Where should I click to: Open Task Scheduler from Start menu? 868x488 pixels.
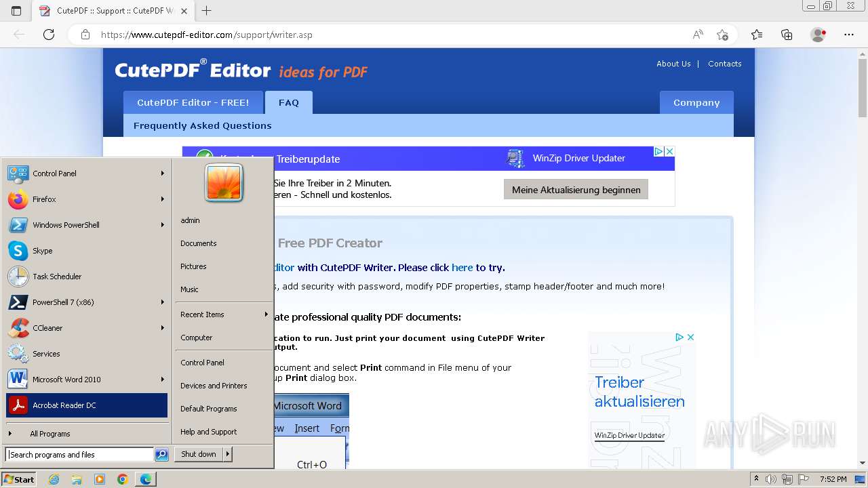click(x=87, y=277)
